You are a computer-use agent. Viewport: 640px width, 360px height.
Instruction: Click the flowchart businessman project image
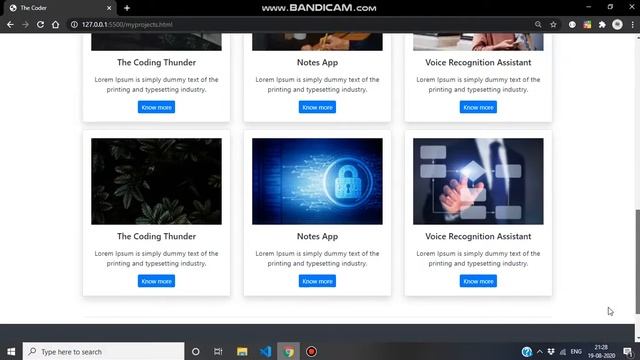pyautogui.click(x=478, y=181)
